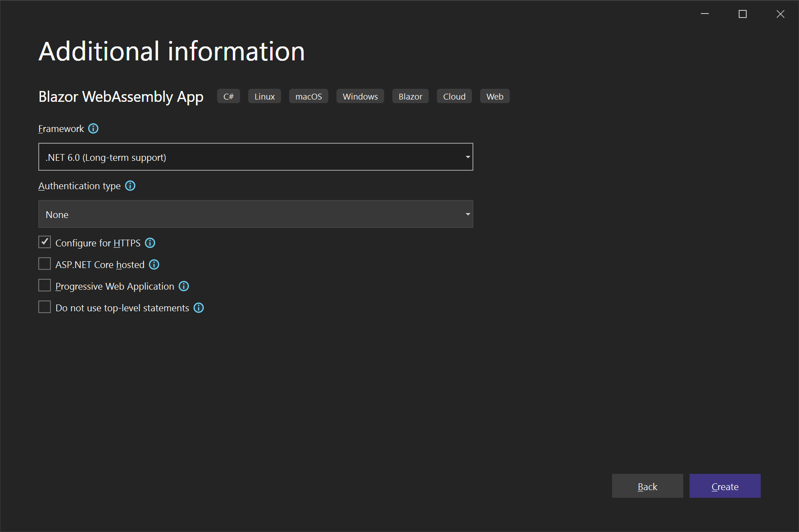Click the macOS tag
This screenshot has width=799, height=532.
point(309,96)
